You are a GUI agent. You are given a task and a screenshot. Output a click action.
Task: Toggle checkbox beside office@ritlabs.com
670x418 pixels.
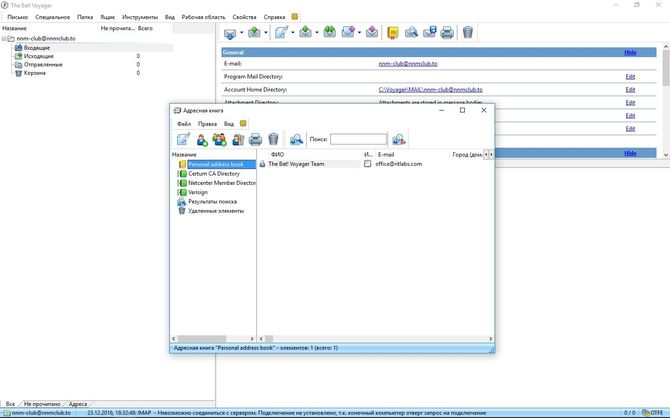[368, 164]
